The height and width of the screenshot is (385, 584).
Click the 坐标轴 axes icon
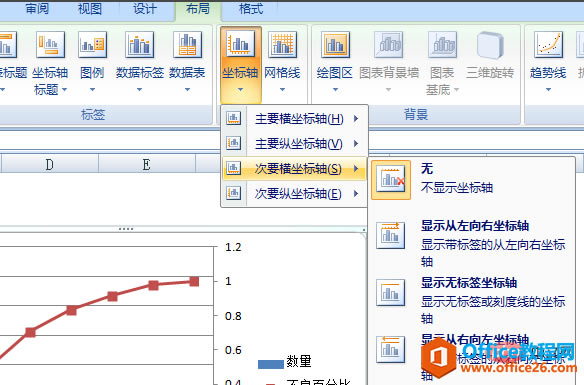[x=240, y=44]
